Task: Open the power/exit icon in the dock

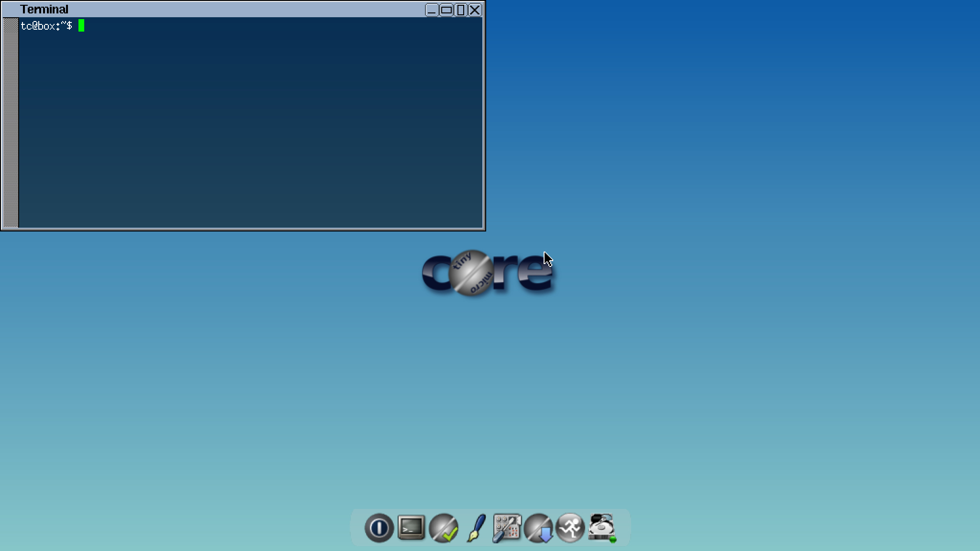Action: 378,528
